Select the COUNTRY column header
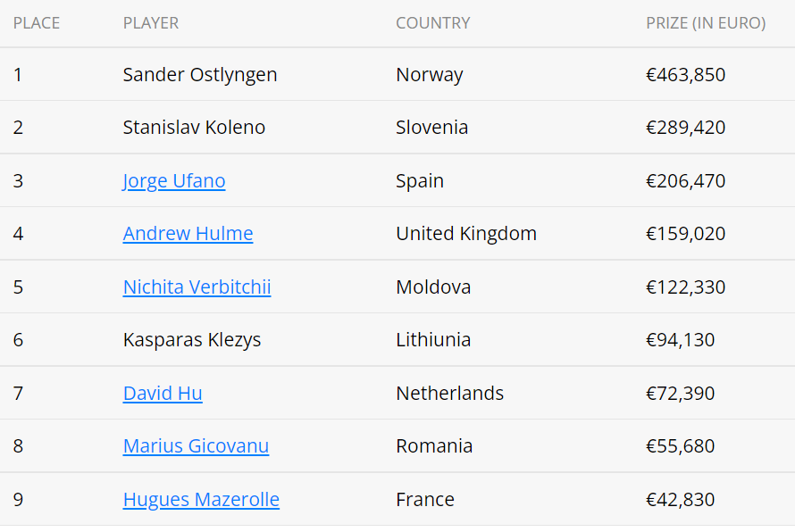This screenshot has height=532, width=795. click(432, 23)
